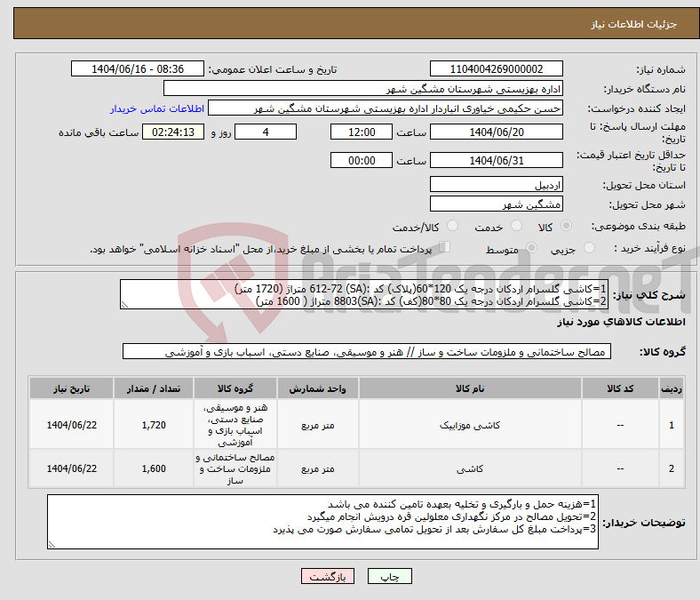Click the resize handle of the buyer notes box
The width and height of the screenshot is (700, 600).
click(x=52, y=544)
